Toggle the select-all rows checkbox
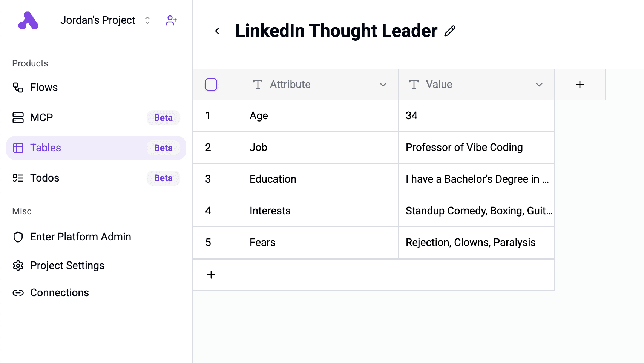 tap(211, 85)
